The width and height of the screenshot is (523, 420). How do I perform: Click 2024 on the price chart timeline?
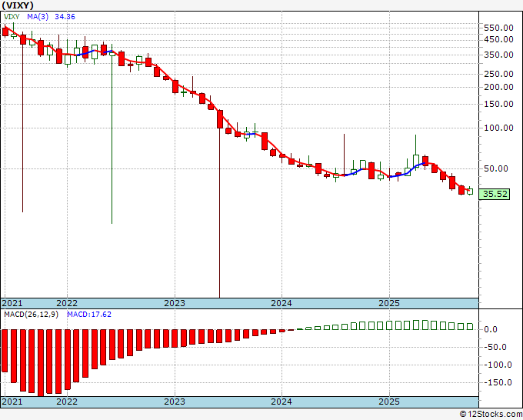(x=281, y=303)
